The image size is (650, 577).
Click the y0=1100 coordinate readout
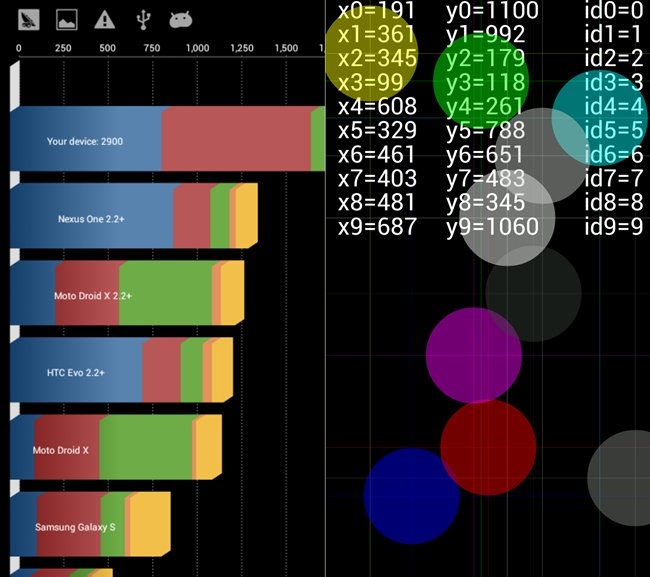click(x=491, y=12)
